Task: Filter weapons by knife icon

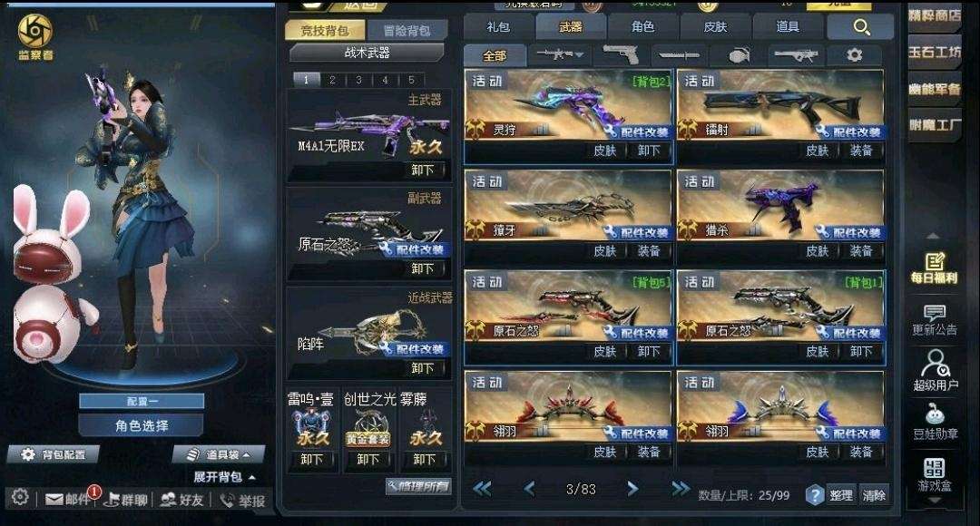Action: coord(679,55)
